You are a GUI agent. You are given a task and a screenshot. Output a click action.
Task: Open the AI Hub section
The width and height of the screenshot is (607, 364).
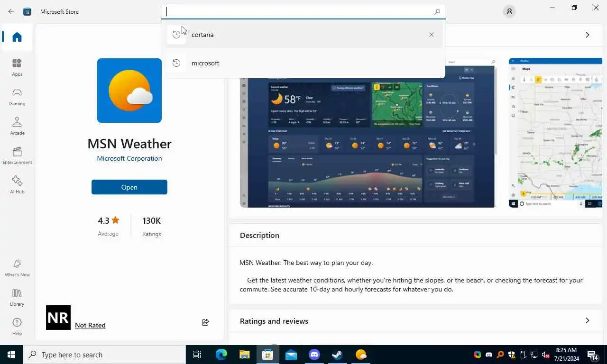(17, 185)
